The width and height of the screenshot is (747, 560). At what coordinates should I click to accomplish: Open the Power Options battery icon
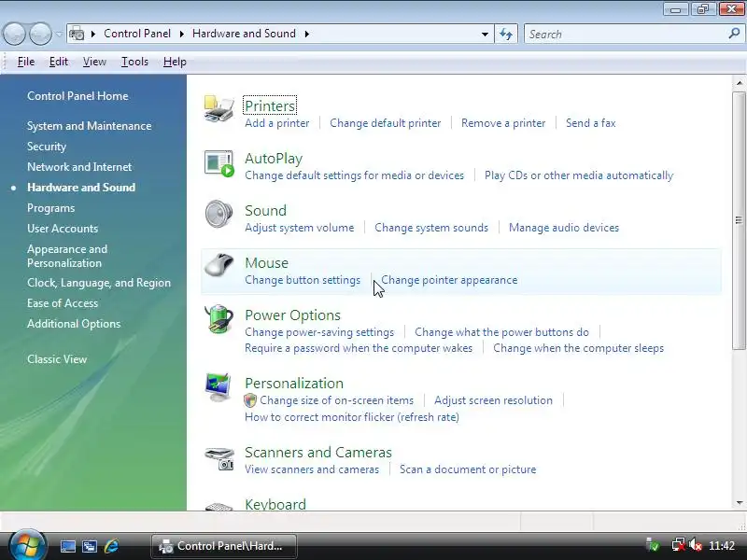pyautogui.click(x=218, y=318)
